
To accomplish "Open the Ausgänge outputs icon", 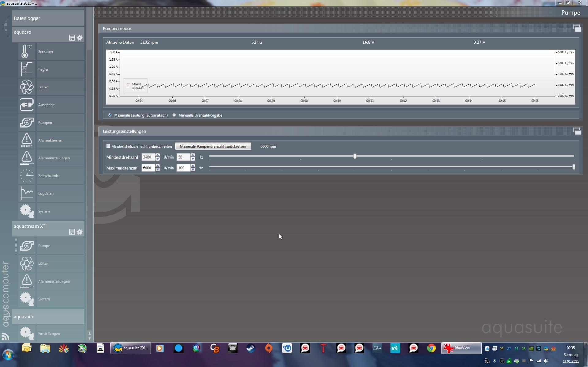I will 27,105.
